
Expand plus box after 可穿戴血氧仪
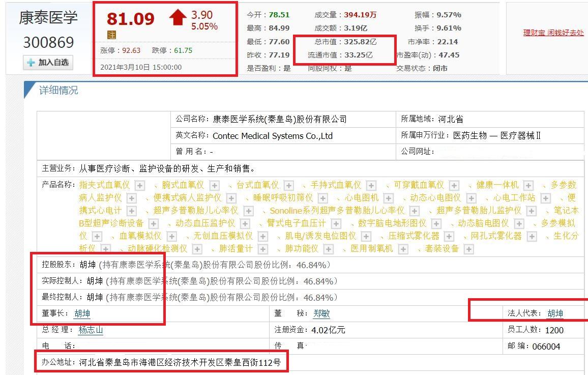(x=454, y=186)
